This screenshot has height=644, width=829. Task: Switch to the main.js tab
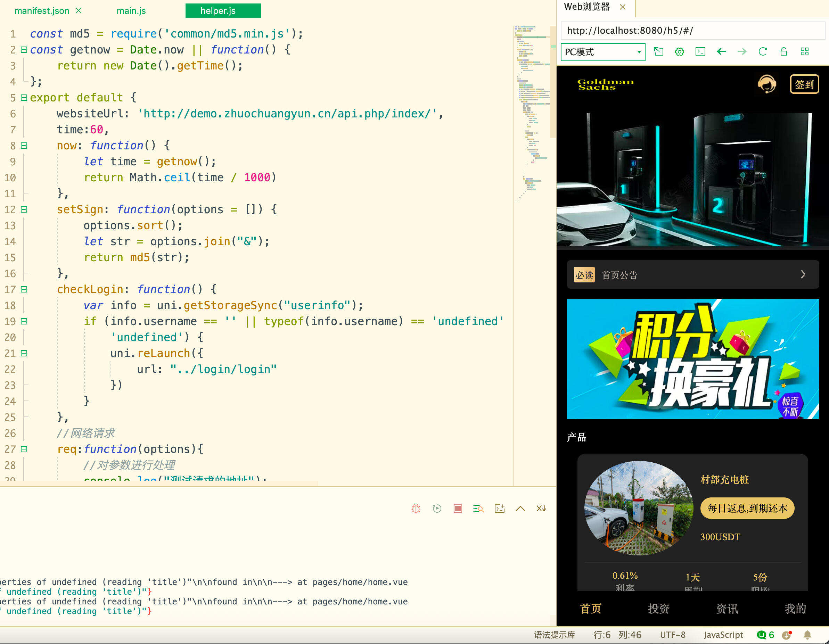pos(131,11)
